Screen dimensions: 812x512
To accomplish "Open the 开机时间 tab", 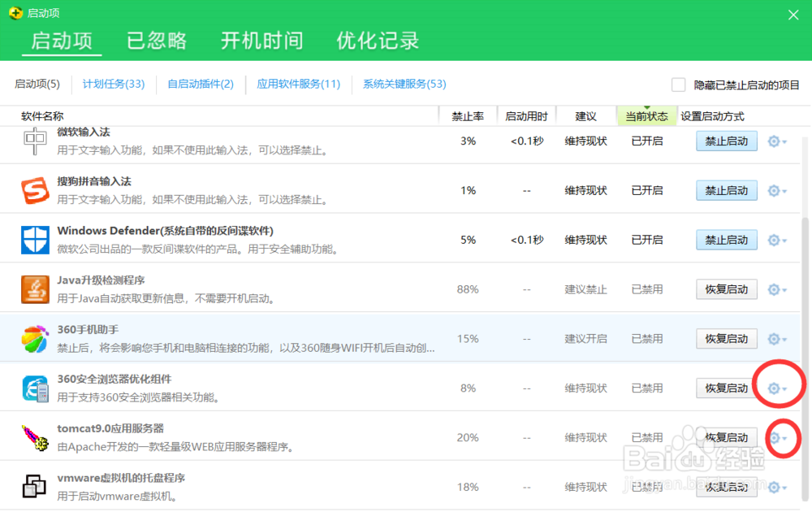I will [x=261, y=41].
